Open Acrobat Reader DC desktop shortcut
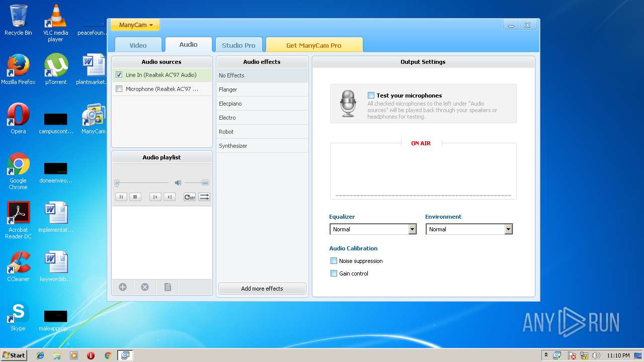Screen dimensions: 644x362 pyautogui.click(x=18, y=220)
